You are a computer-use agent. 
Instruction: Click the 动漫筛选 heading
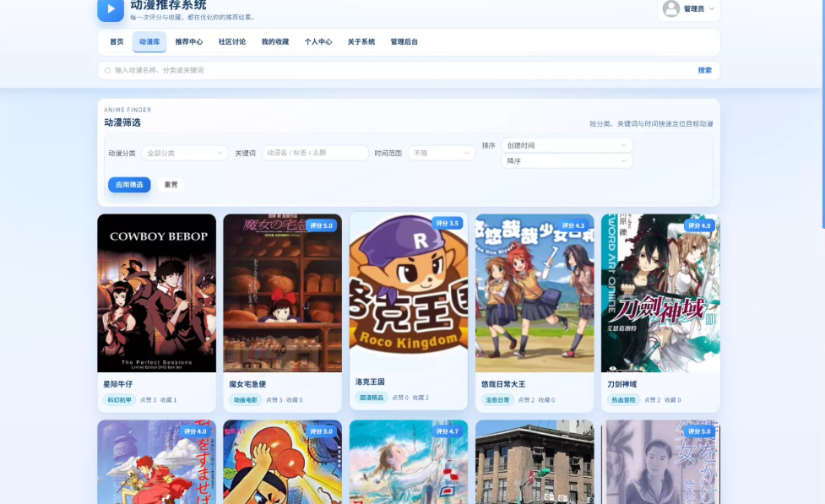[122, 122]
